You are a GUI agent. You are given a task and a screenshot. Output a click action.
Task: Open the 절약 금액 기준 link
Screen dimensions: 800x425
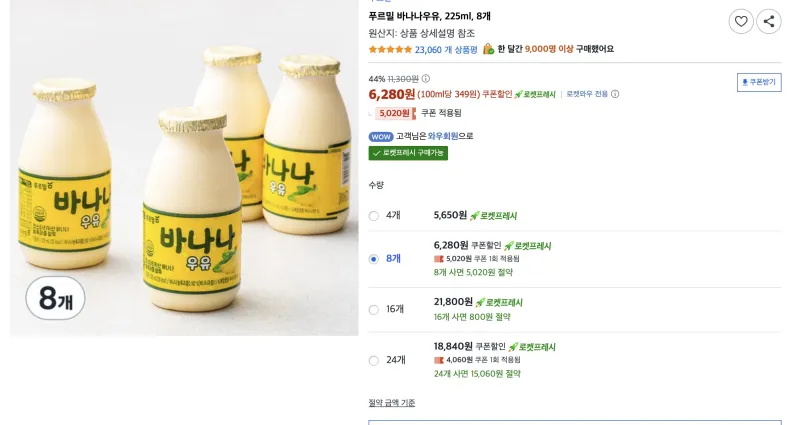click(x=392, y=403)
